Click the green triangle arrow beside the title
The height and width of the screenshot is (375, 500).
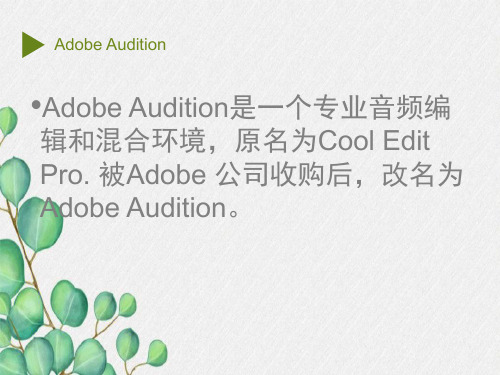click(x=32, y=45)
